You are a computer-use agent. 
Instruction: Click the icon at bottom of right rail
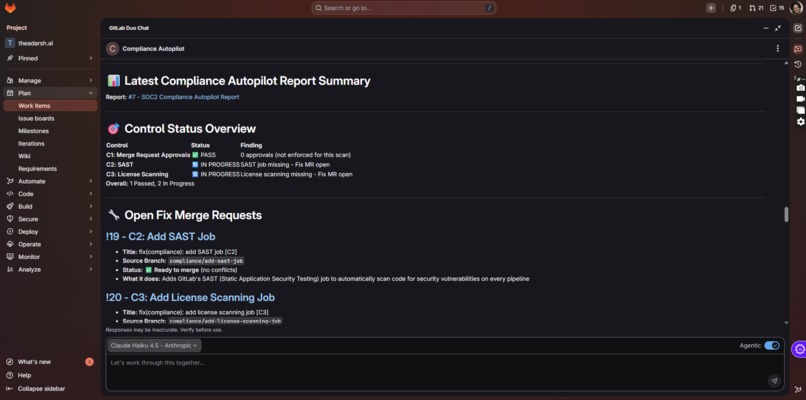(798, 390)
